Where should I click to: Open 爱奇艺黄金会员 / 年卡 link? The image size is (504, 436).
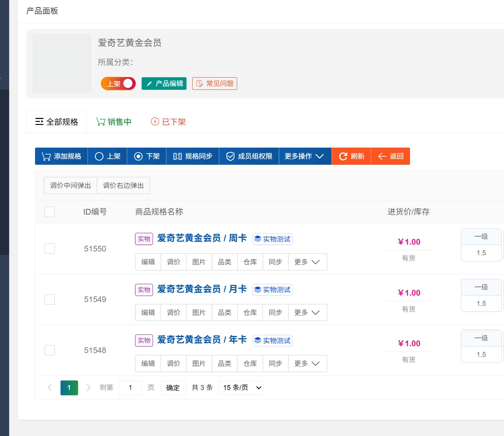tap(202, 340)
